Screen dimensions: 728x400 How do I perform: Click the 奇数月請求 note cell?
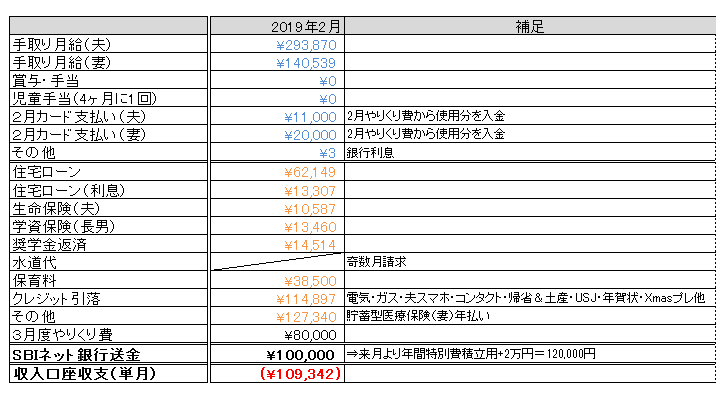coord(530,262)
